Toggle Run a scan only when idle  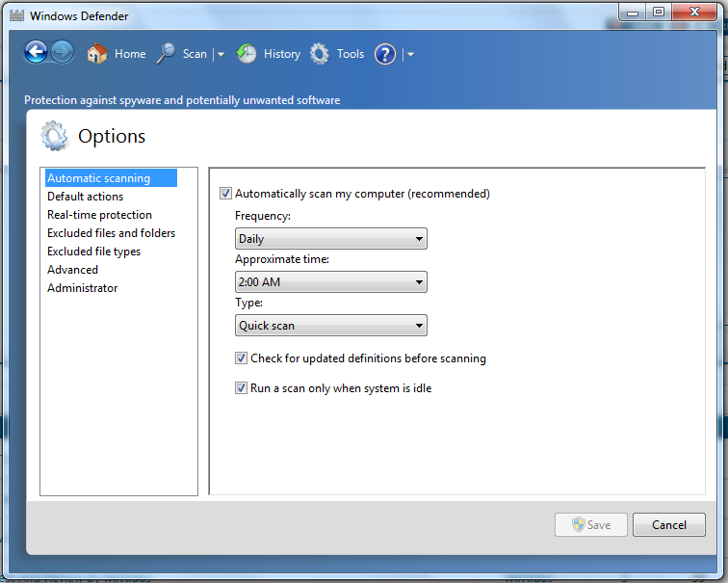click(x=241, y=388)
